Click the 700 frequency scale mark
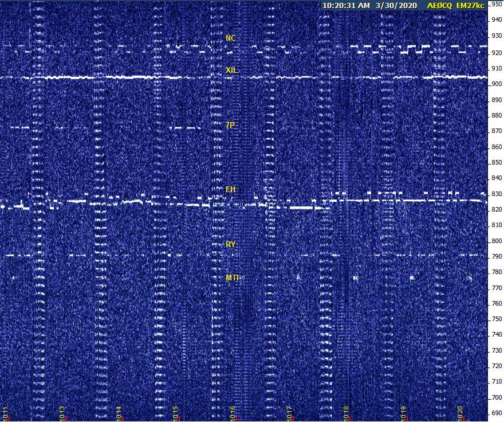This screenshot has height=422, width=504. [496, 397]
